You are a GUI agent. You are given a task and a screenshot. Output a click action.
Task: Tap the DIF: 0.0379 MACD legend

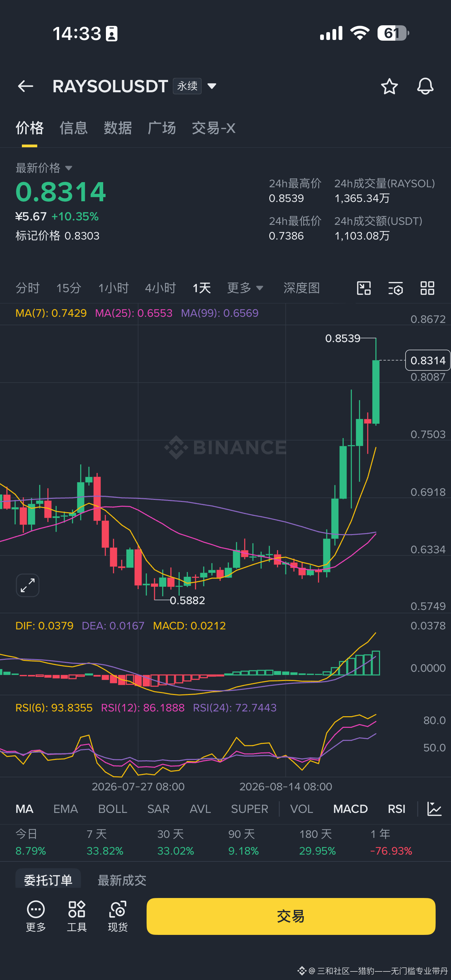44,626
